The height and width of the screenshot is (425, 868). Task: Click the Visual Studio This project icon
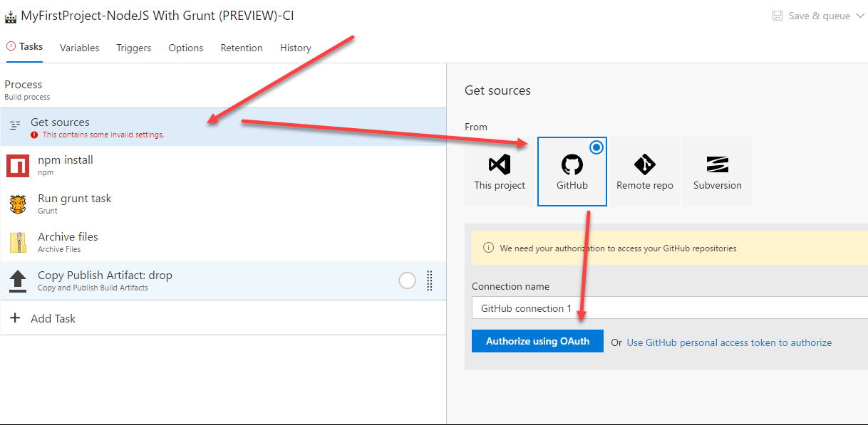[x=500, y=165]
